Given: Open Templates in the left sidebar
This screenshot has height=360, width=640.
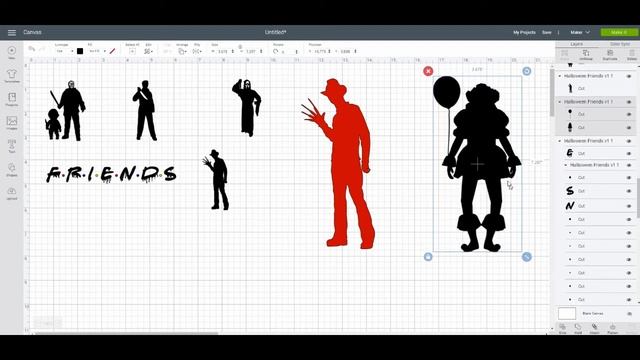Looking at the screenshot, I should click(11, 75).
